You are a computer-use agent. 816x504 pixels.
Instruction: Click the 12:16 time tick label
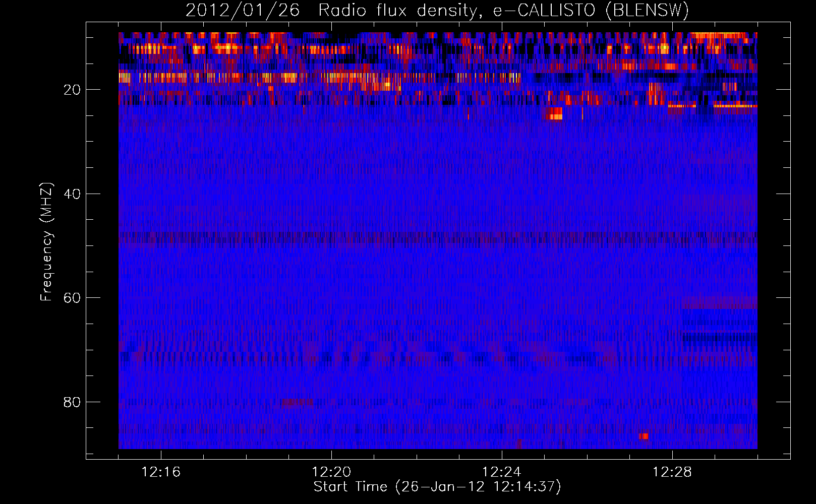(161, 472)
